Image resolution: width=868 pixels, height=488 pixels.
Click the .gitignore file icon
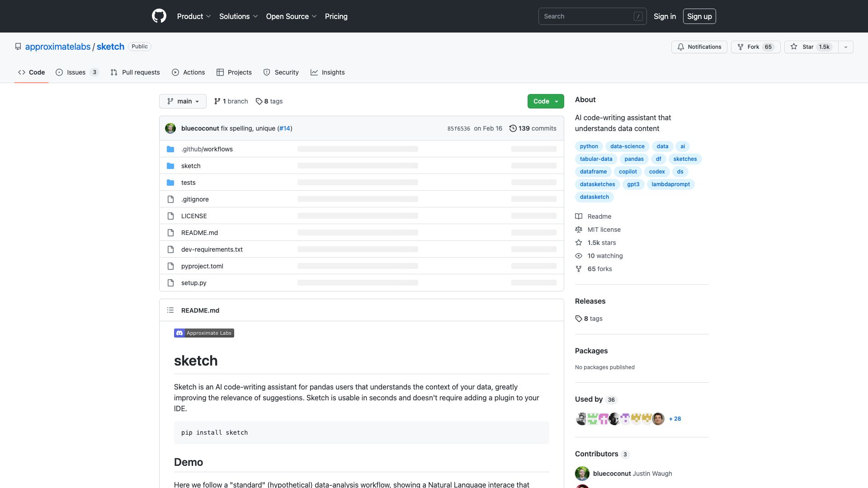coord(170,199)
